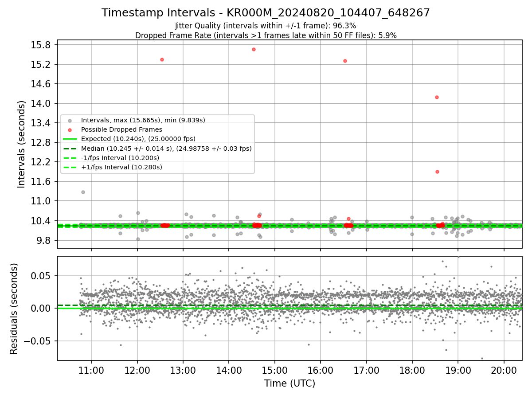This screenshot has width=532, height=399.
Task: Click legend entry starting 'Median (10.245 +/- 0.014 s)'
Action: tap(166, 149)
